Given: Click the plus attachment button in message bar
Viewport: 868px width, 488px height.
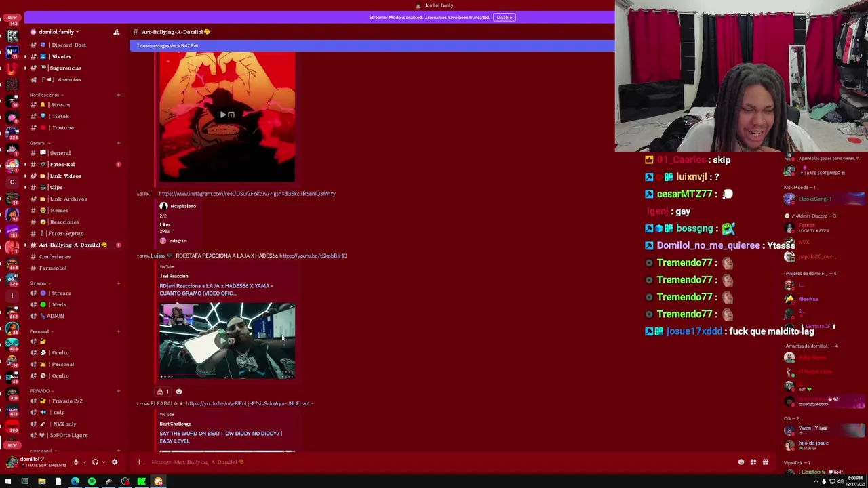Looking at the screenshot, I should [139, 462].
